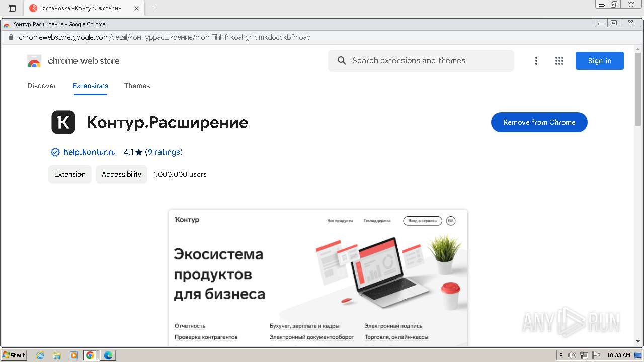Click the Chrome Web Store logo icon
The image size is (644, 362).
pyautogui.click(x=34, y=61)
